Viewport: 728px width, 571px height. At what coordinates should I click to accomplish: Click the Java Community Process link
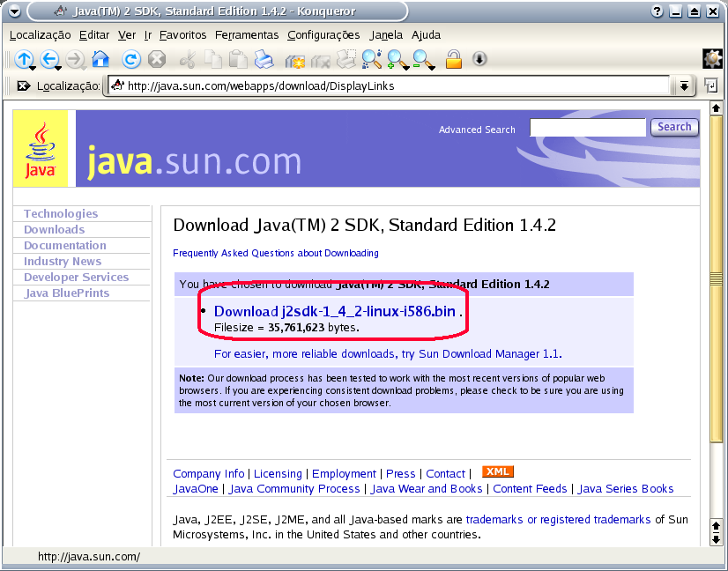294,489
